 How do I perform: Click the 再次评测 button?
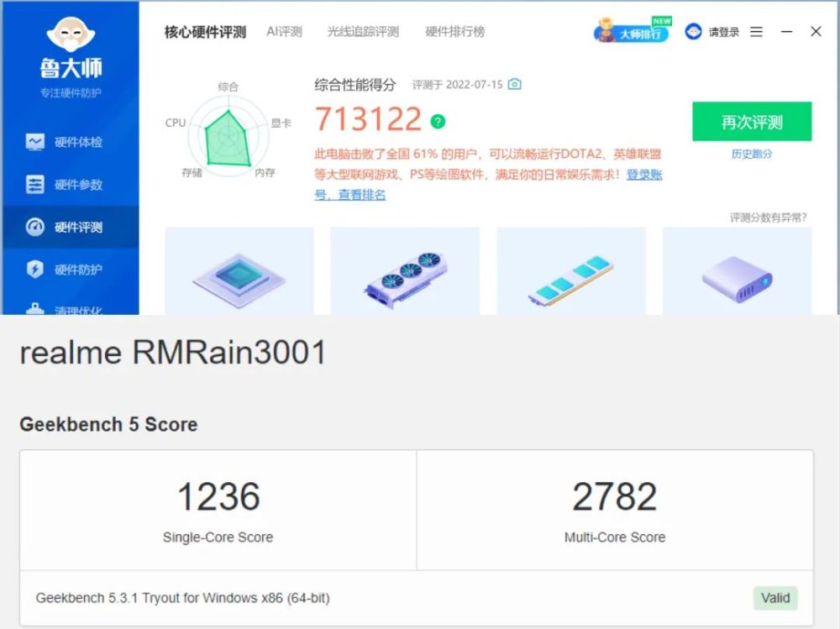752,122
